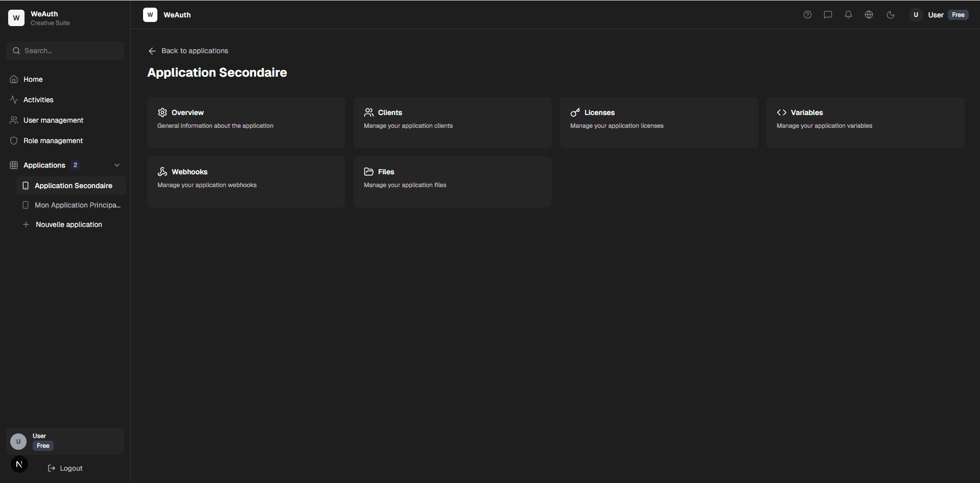Toggle dark mode with the moon icon
Image resolution: width=980 pixels, height=483 pixels.
[x=891, y=14]
